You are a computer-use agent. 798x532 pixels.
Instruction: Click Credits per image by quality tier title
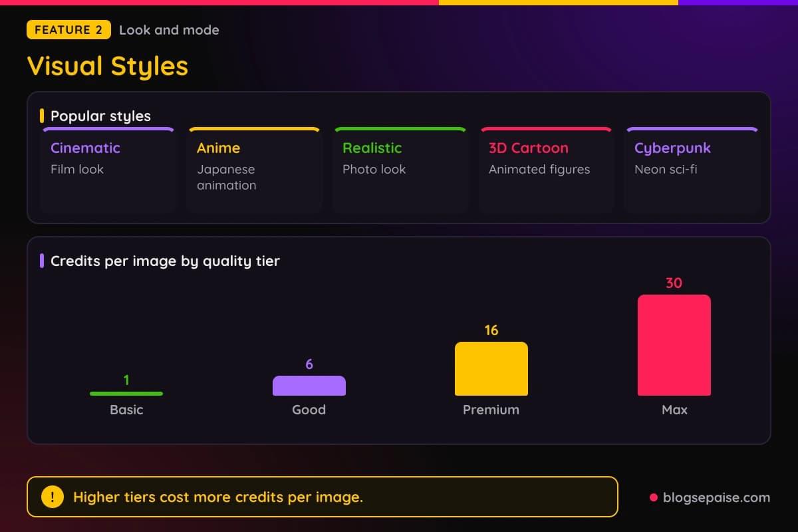165,261
